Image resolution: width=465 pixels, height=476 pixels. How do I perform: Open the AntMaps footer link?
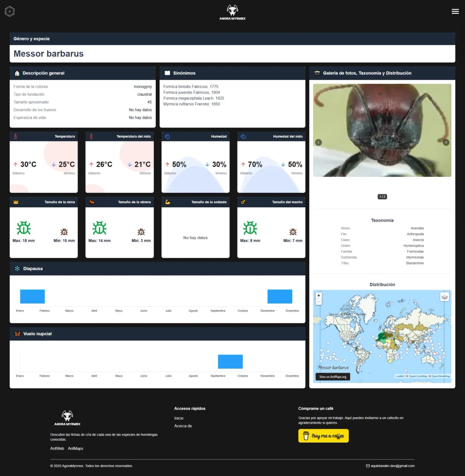pos(76,448)
